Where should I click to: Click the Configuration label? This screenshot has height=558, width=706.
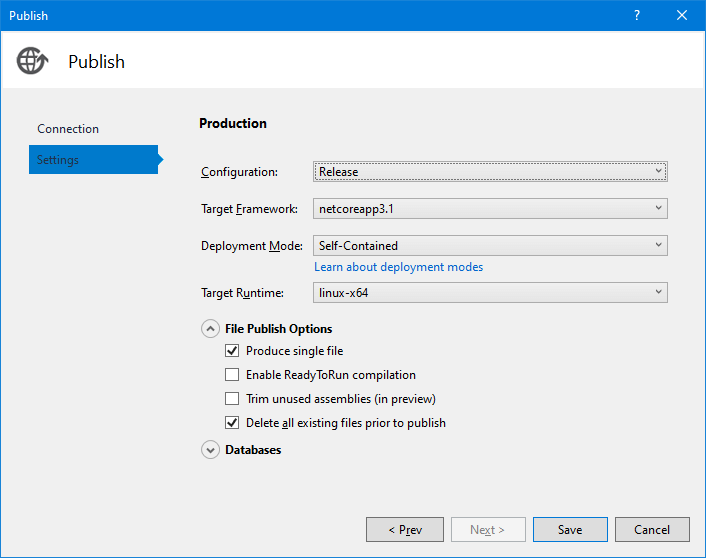point(240,172)
